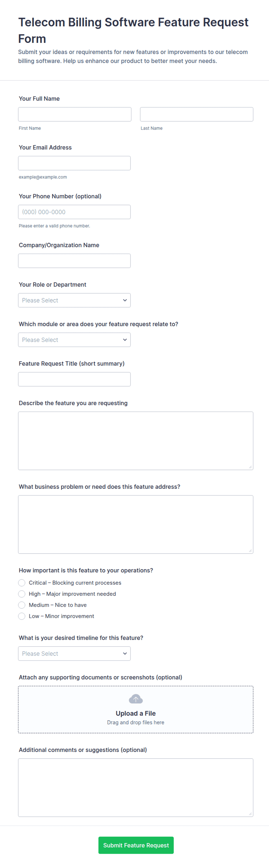Open the Your Role or Department dropdown
Screen dimensions: 269x868
74,300
